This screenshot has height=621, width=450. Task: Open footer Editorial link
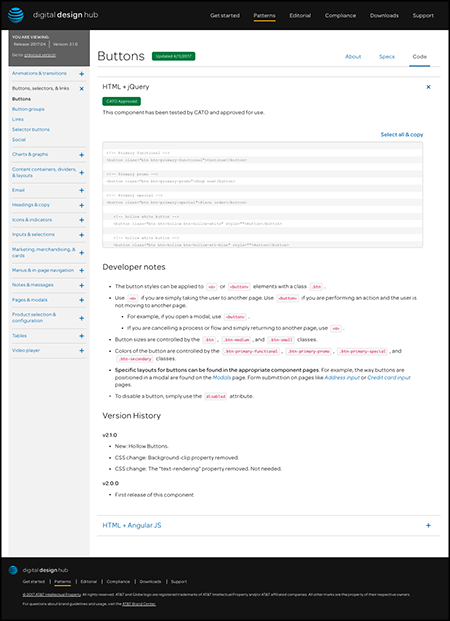click(89, 581)
